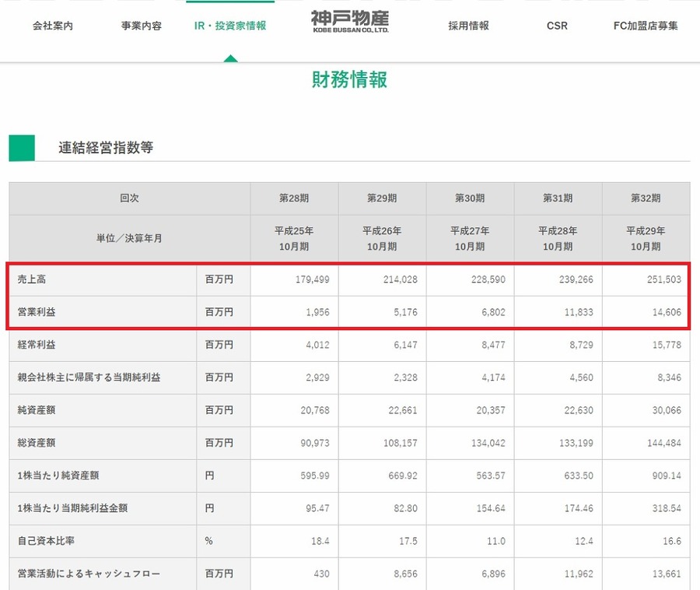700x590 pixels.
Task: Click total assets value 134,042
Action: pyautogui.click(x=488, y=443)
